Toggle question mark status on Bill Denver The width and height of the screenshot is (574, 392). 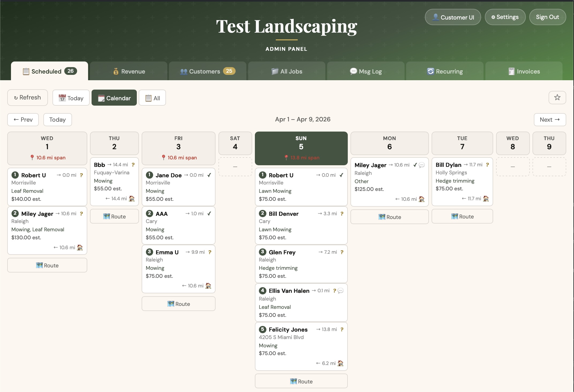click(x=342, y=214)
